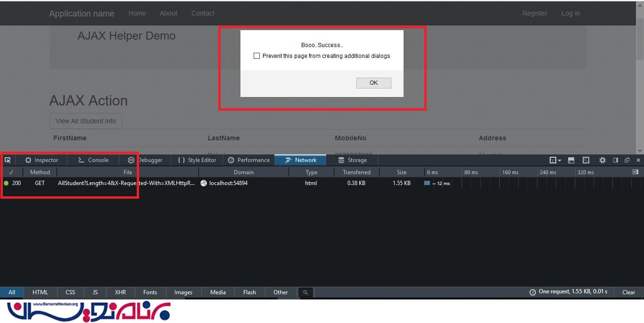Screen dimensions: 644x323
Task: Click the One request summary with clock icon
Action: [x=569, y=292]
